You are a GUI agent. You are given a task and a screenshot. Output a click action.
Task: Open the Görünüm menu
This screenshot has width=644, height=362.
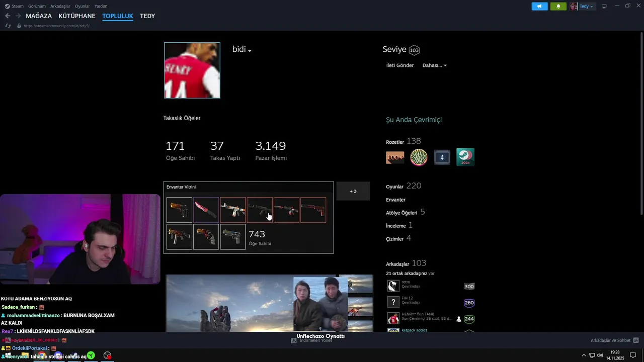click(37, 7)
